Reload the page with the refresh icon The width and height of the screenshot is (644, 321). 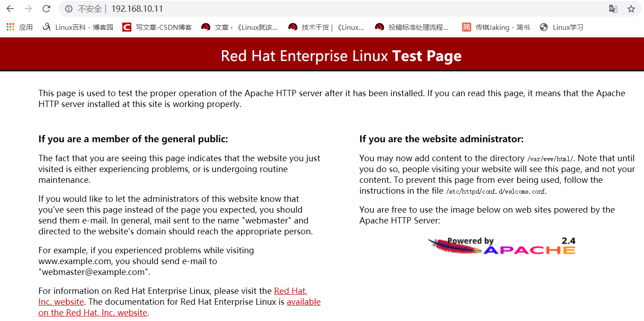coord(46,9)
